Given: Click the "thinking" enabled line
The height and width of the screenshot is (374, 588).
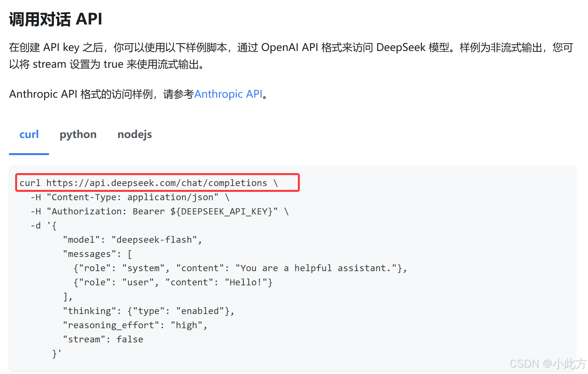Looking at the screenshot, I should point(148,311).
